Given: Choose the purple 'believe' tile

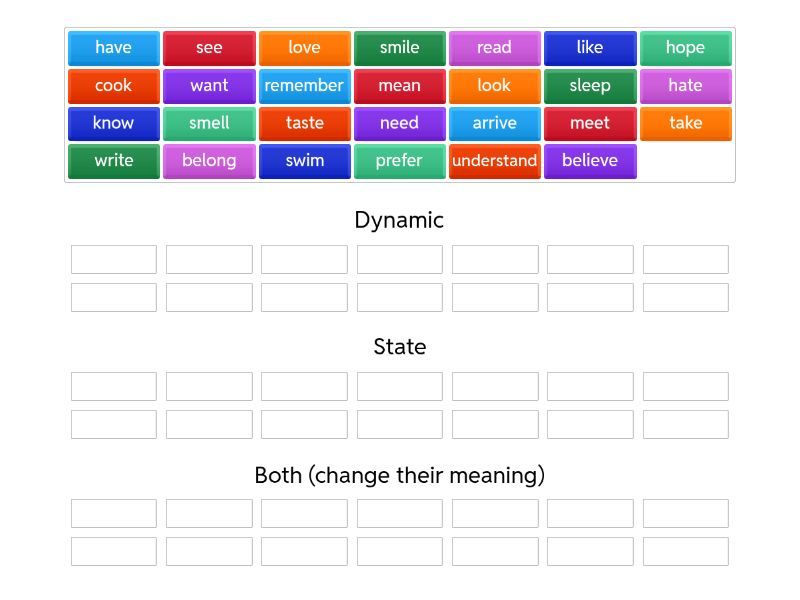Looking at the screenshot, I should (x=590, y=161).
